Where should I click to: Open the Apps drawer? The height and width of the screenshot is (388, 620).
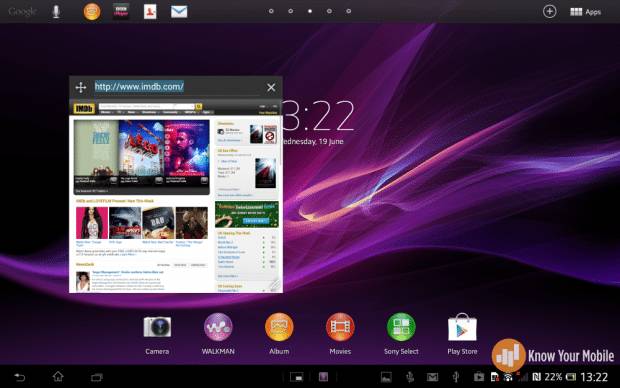[x=586, y=12]
